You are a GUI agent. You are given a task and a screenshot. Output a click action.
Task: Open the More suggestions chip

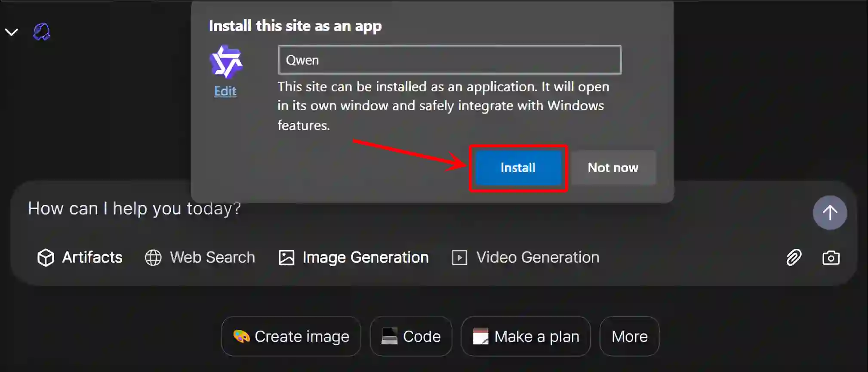(629, 336)
